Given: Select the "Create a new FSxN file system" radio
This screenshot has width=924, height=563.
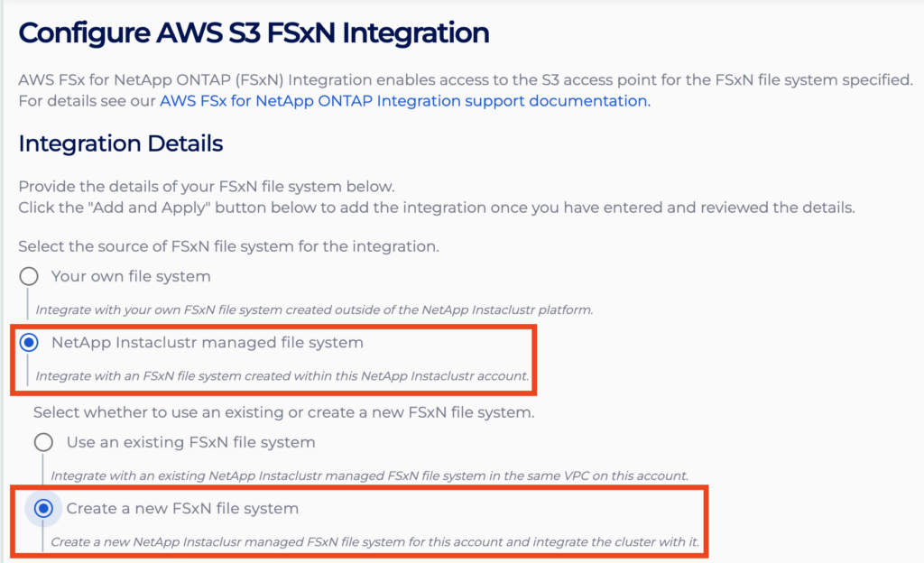Looking at the screenshot, I should pos(43,509).
